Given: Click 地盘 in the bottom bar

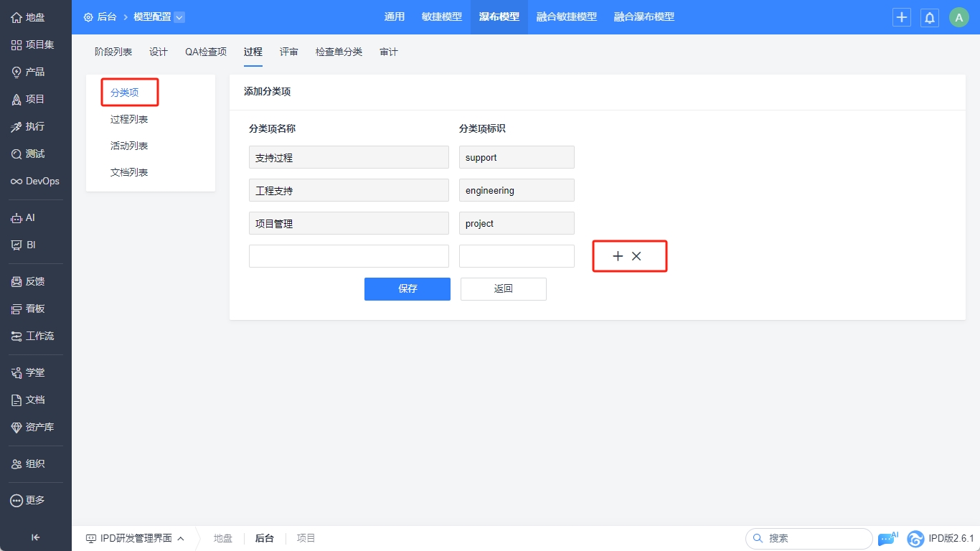Looking at the screenshot, I should point(223,538).
